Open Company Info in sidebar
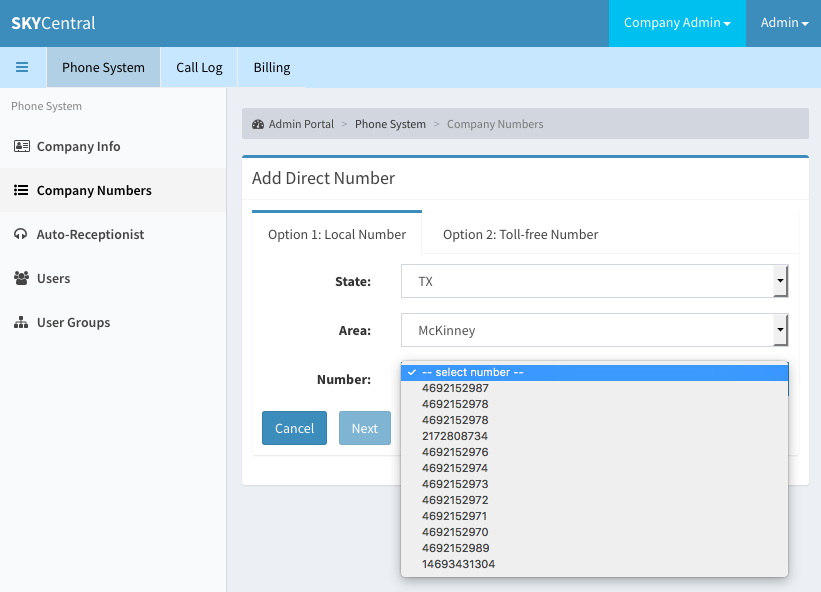Image resolution: width=821 pixels, height=592 pixels. [113, 146]
